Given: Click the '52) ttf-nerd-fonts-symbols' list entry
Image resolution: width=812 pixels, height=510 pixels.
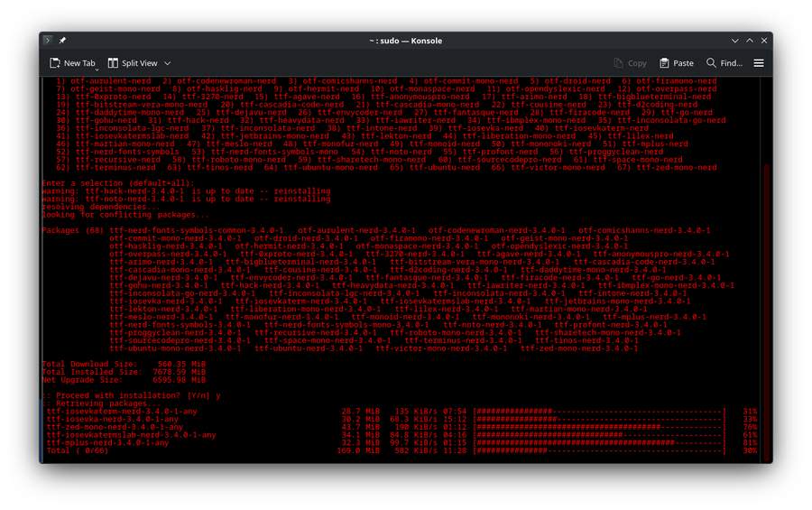Looking at the screenshot, I should 117,152.
